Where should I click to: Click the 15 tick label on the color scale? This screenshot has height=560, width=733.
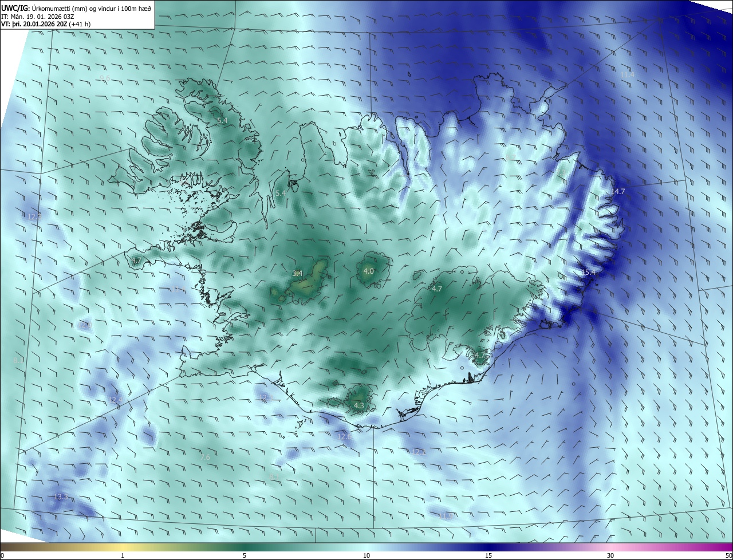pyautogui.click(x=488, y=555)
